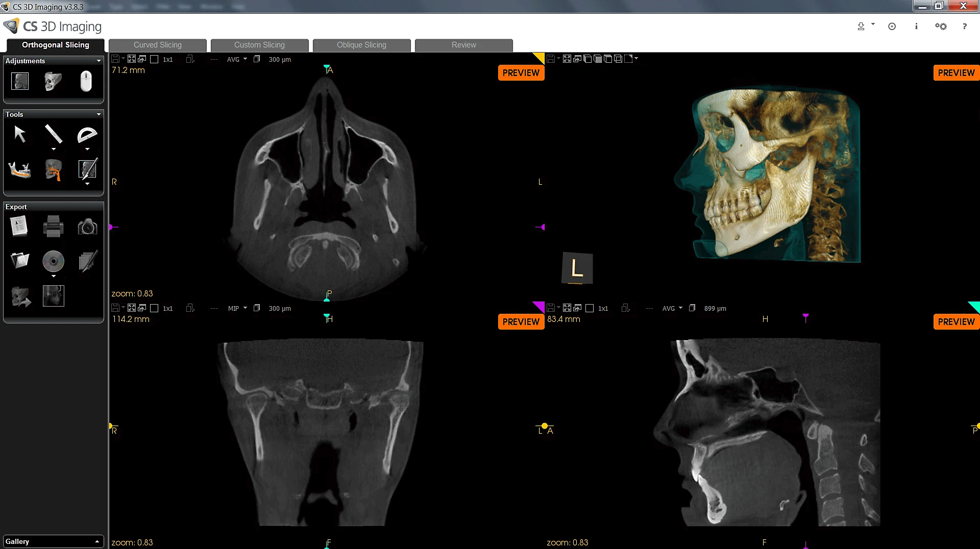Click the magenta top marker in sagittal view
980x549 pixels.
(805, 317)
